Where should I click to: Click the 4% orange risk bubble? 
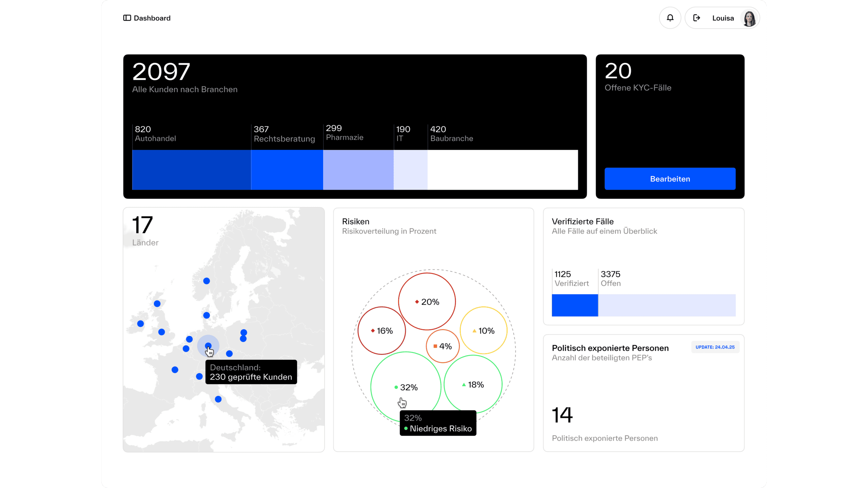tap(442, 346)
